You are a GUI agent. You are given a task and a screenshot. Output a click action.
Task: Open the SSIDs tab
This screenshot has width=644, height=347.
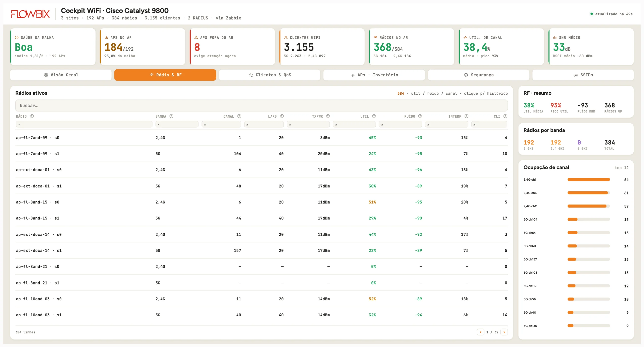[x=583, y=75]
